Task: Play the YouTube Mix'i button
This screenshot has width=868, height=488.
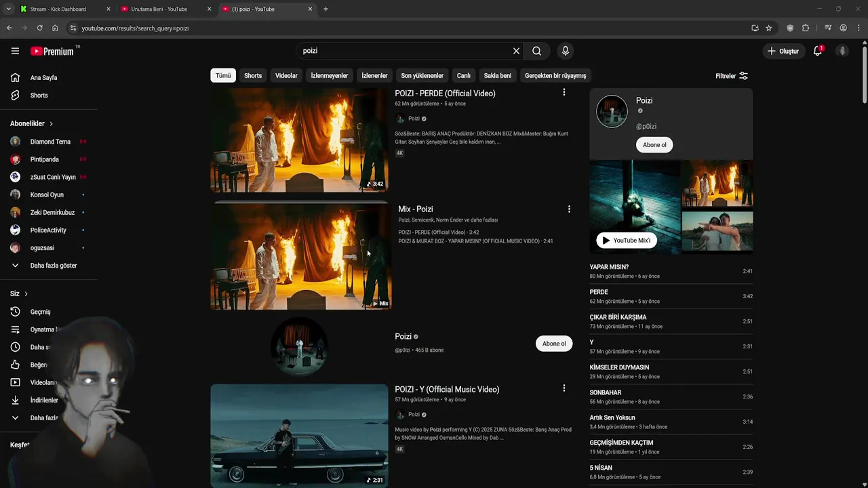Action: [627, 240]
